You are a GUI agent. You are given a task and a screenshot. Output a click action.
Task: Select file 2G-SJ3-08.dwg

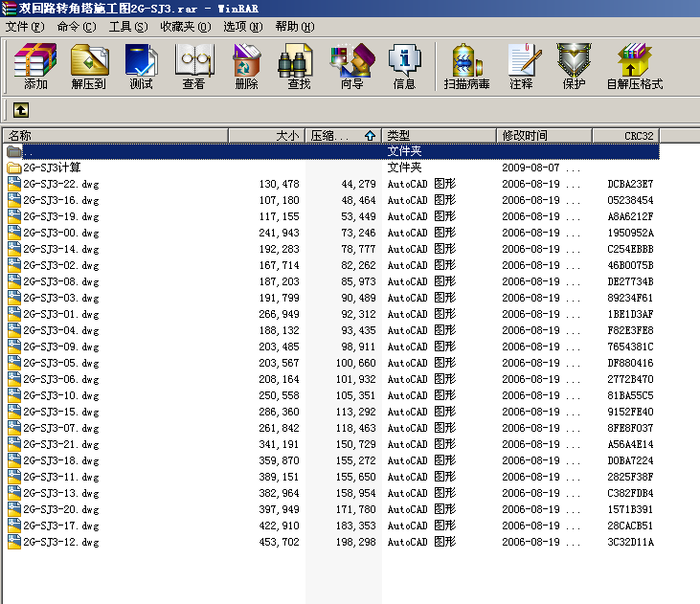332,281
